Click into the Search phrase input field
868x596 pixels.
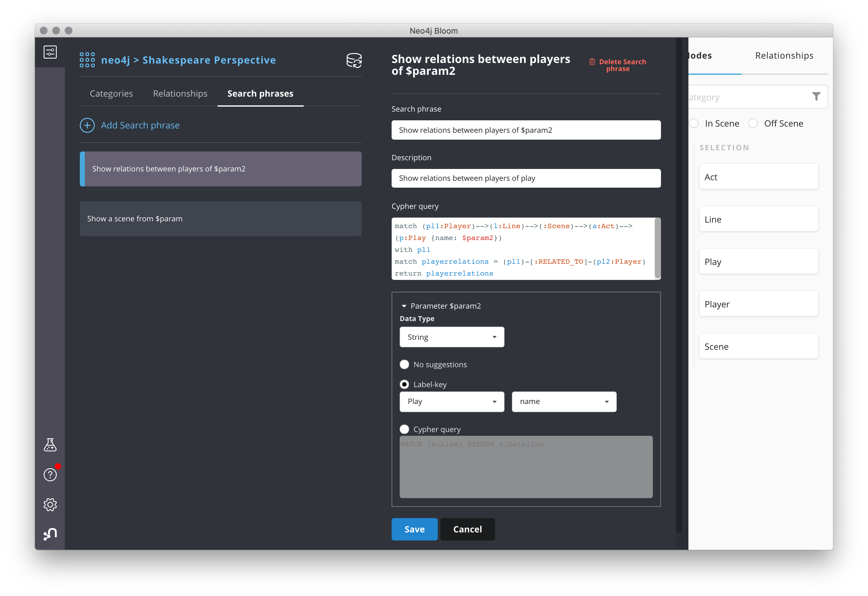point(526,130)
